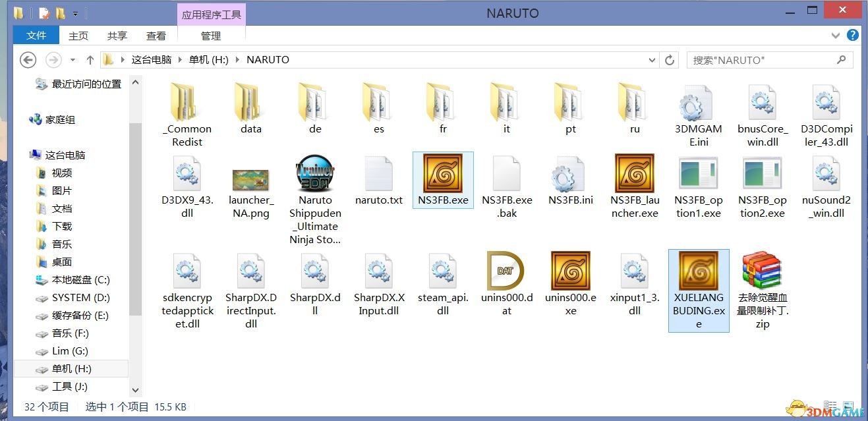Switch to the 主页 ribbon tab

(x=78, y=36)
